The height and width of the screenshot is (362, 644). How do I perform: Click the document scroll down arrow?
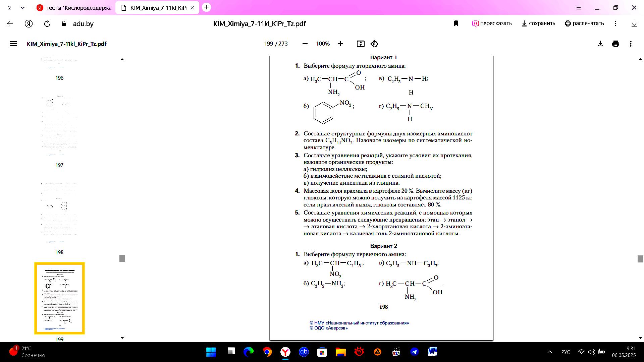click(x=640, y=338)
